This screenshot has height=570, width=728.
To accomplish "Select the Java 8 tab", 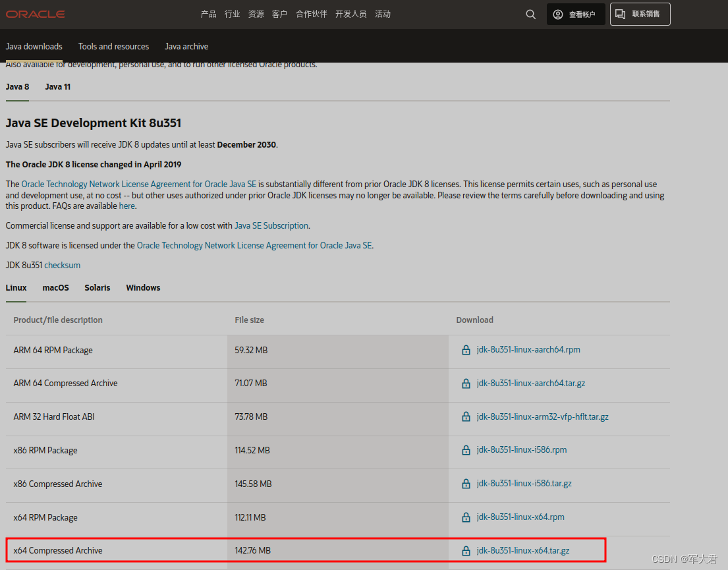I will click(x=17, y=87).
